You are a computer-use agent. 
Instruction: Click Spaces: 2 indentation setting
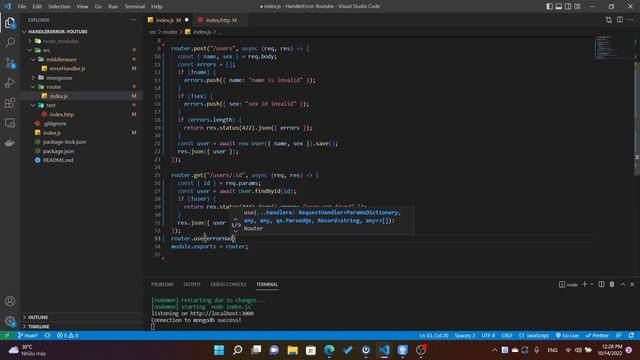point(464,336)
